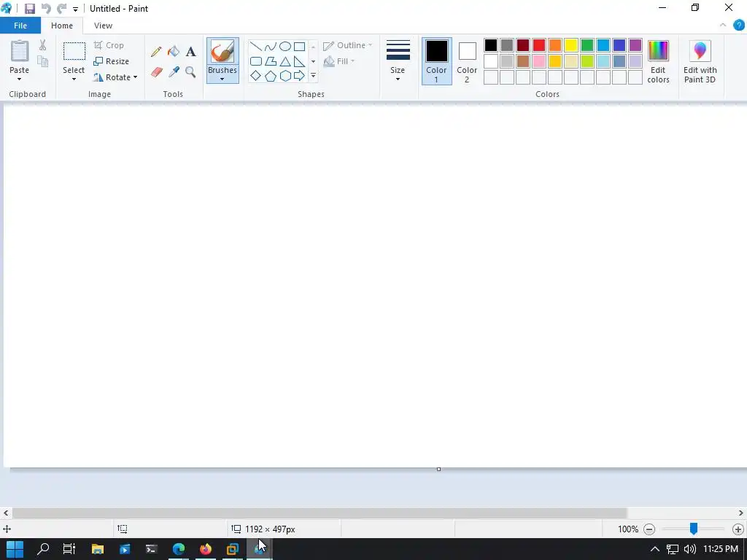Select the Pencil tool
The width and height of the screenshot is (747, 560).
pyautogui.click(x=156, y=52)
